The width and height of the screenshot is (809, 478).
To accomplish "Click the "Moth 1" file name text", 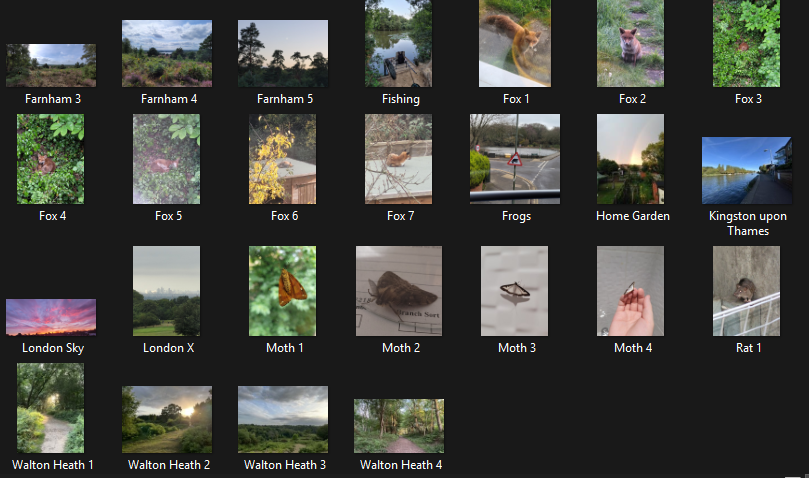I will coord(285,348).
